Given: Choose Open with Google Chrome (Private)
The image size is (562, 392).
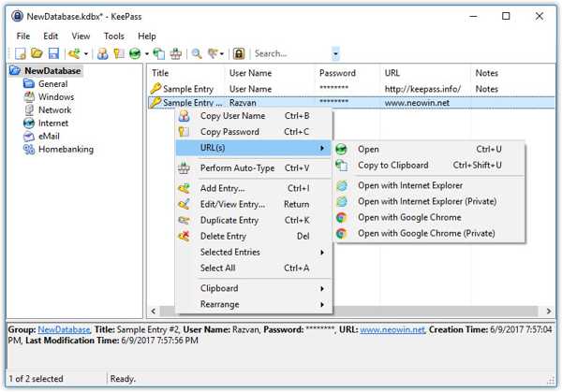Looking at the screenshot, I should click(429, 233).
